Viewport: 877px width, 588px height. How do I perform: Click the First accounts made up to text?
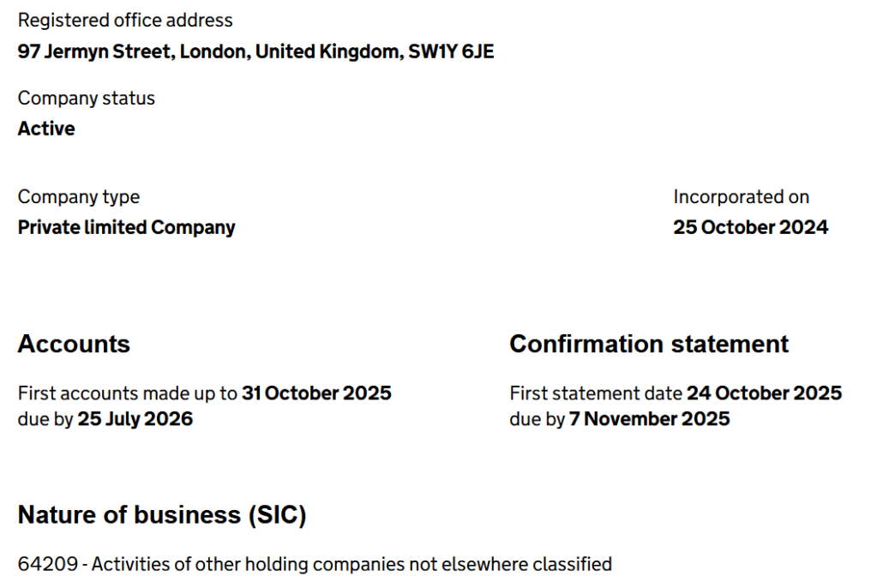pyautogui.click(x=127, y=393)
